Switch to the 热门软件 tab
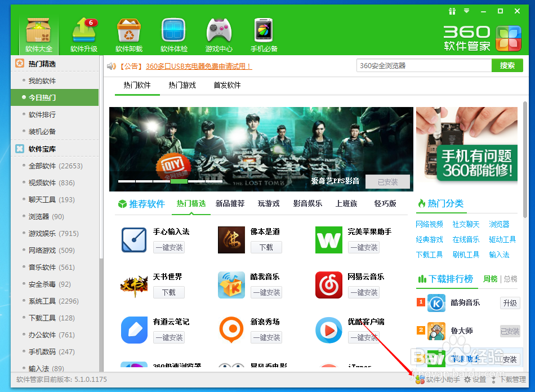Screen dimensions: 535x392 point(137,85)
